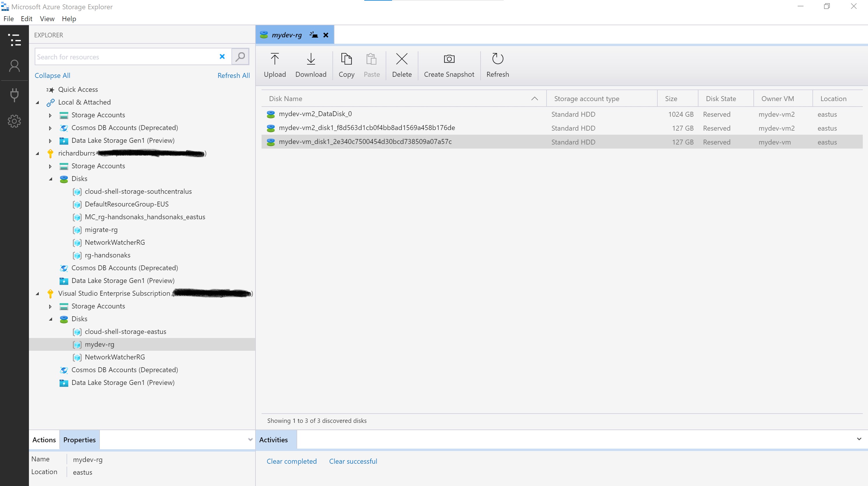This screenshot has width=868, height=486.
Task: Click the Refresh All link
Action: coord(233,75)
